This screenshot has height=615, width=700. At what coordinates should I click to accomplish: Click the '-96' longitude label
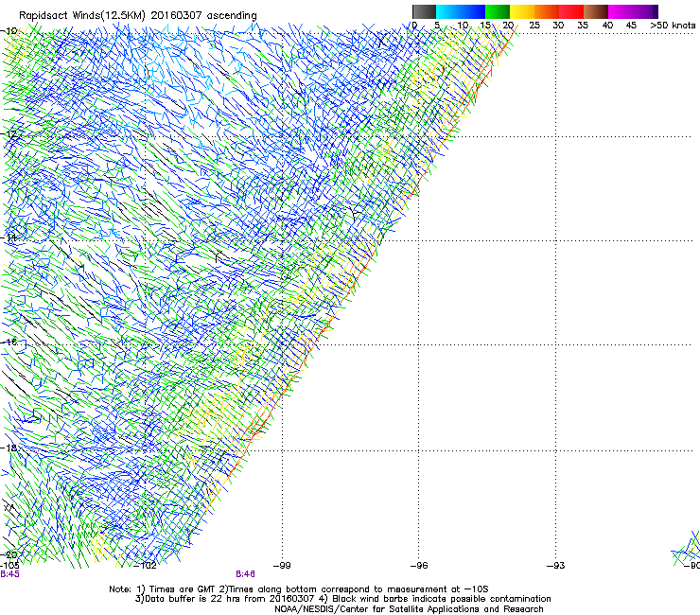click(x=419, y=566)
